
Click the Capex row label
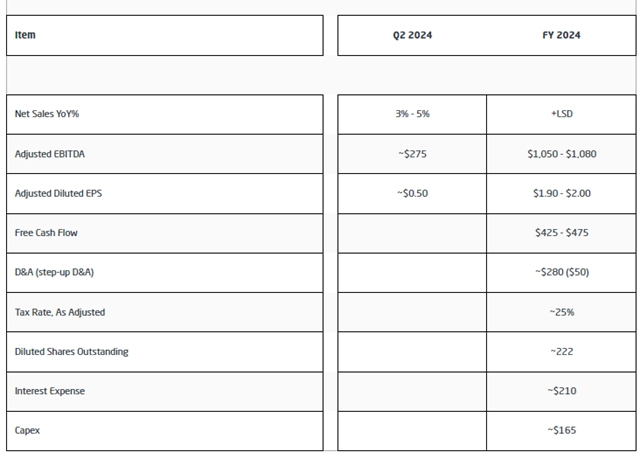(29, 430)
